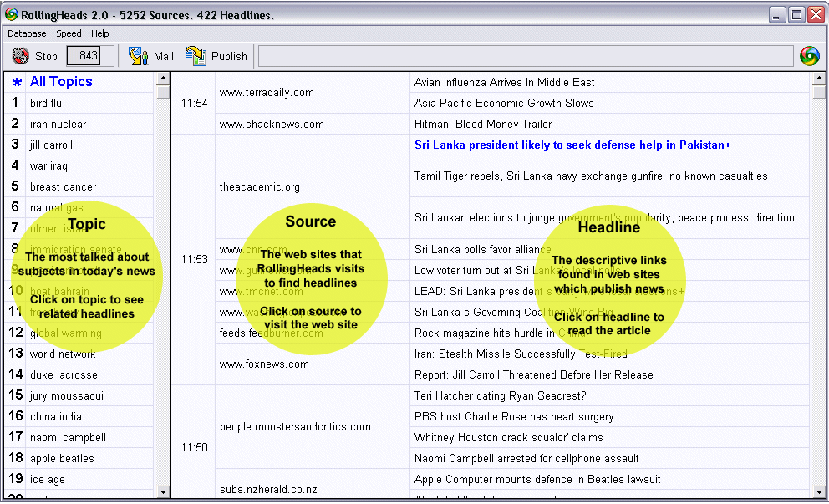829x504 pixels.
Task: Click the blue asterisk beside All Topics
Action: point(16,82)
